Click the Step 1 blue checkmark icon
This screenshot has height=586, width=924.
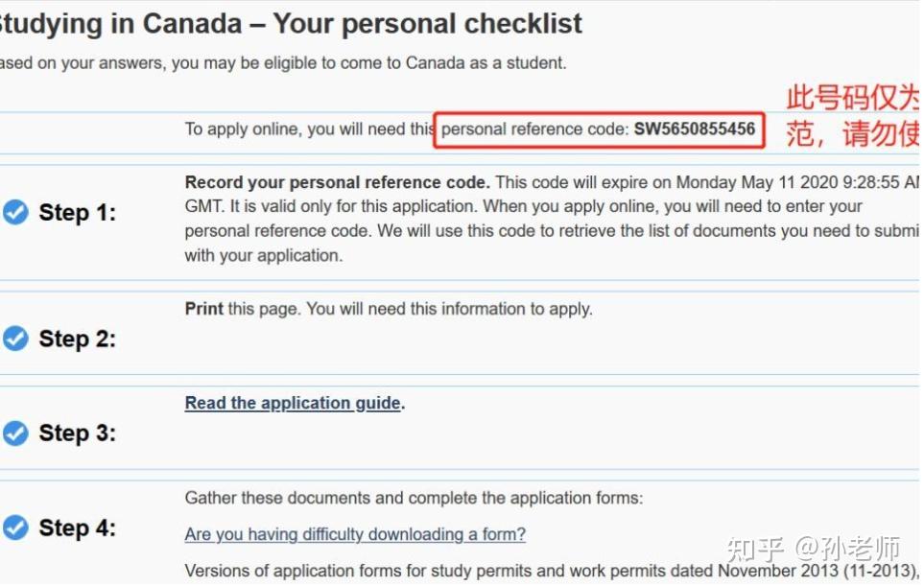15,212
